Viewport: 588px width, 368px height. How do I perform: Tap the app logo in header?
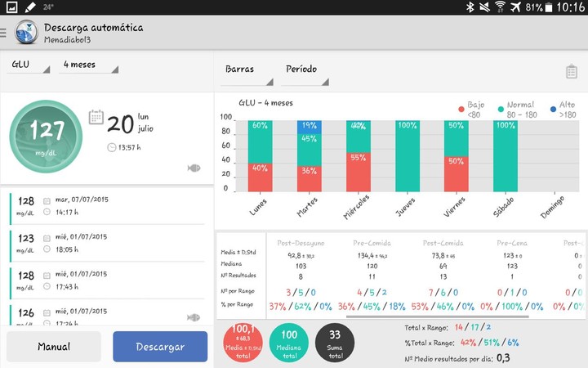(x=26, y=33)
